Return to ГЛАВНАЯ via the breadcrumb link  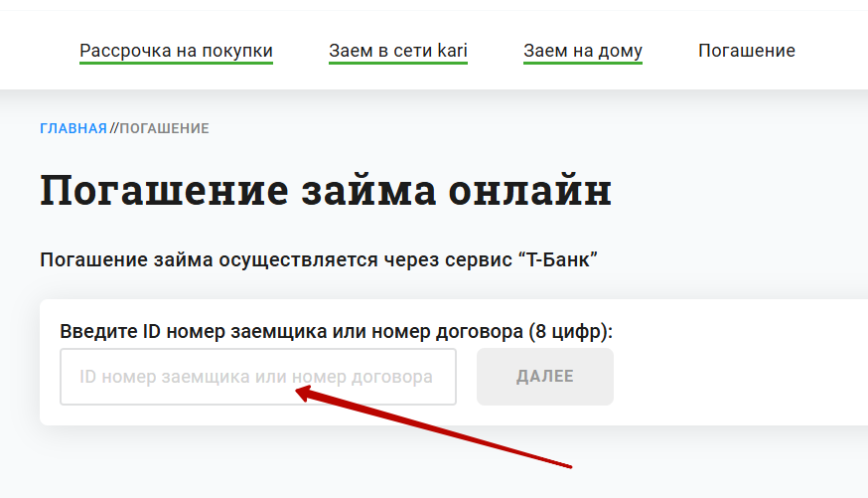click(x=73, y=128)
